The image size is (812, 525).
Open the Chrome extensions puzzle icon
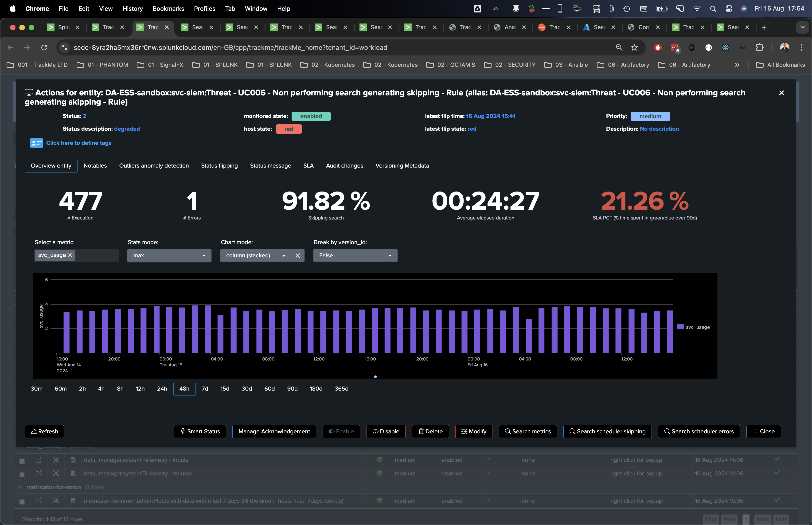pos(759,47)
